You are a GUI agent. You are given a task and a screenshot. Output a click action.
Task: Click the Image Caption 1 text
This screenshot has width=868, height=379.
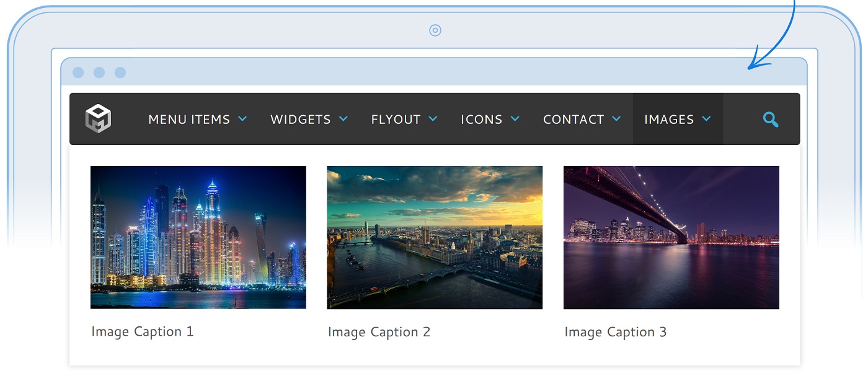coord(143,332)
